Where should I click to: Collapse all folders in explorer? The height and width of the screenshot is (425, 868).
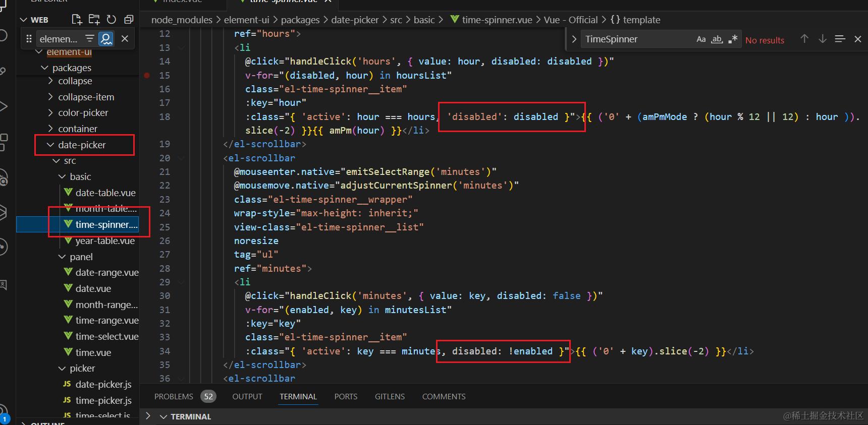tap(129, 19)
